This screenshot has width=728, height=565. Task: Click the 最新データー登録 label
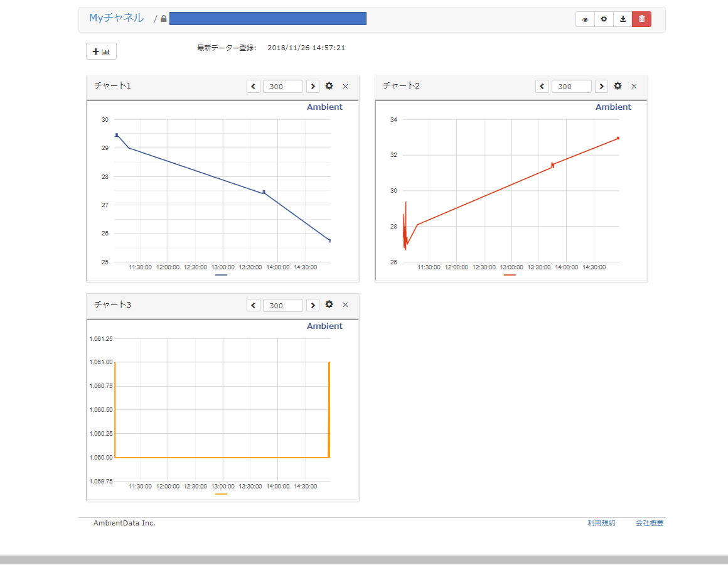pos(227,48)
